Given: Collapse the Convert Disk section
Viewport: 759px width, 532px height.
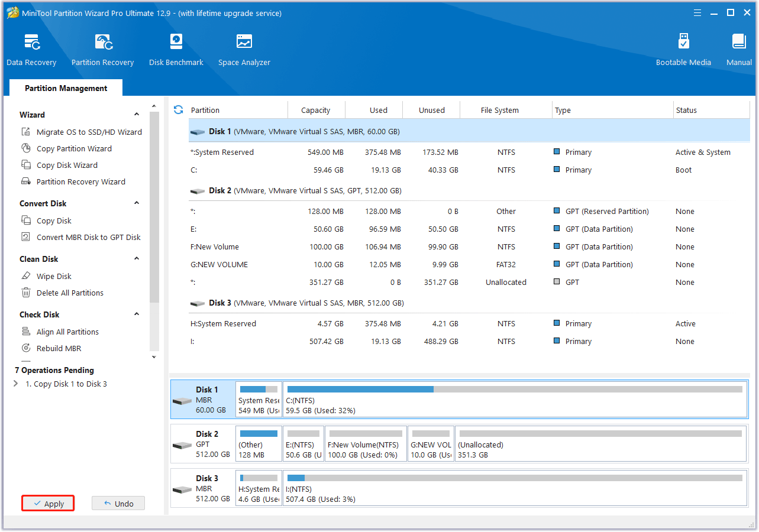Looking at the screenshot, I should [x=137, y=203].
